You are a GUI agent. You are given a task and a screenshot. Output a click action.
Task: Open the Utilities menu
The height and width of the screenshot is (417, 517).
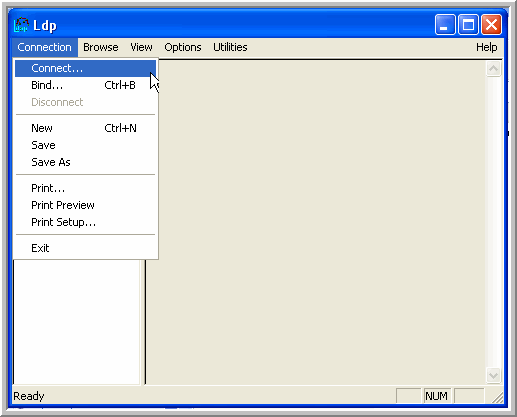(230, 47)
